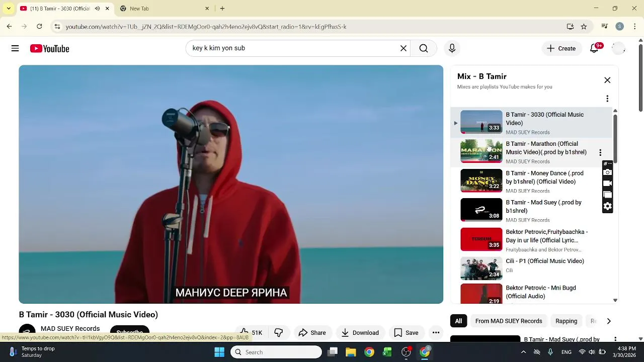Click the stacked windows overlay icon
Viewport: 644px width, 362px height.
[x=607, y=195]
